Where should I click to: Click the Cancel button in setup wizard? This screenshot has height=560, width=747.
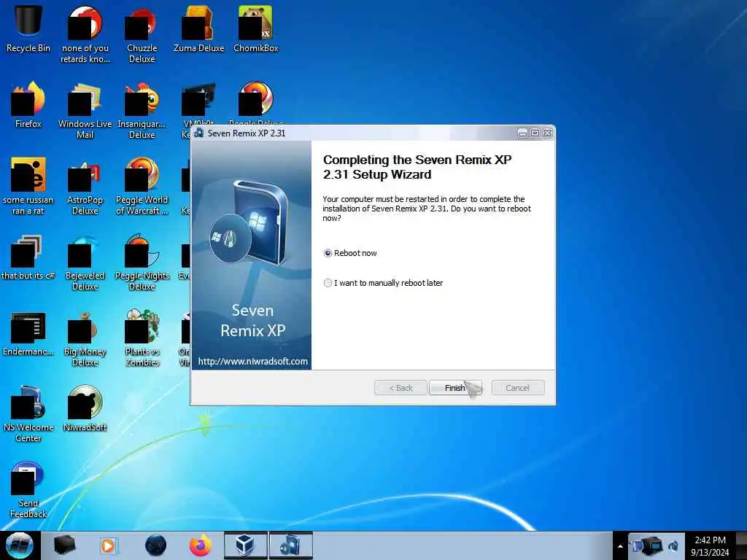(517, 388)
